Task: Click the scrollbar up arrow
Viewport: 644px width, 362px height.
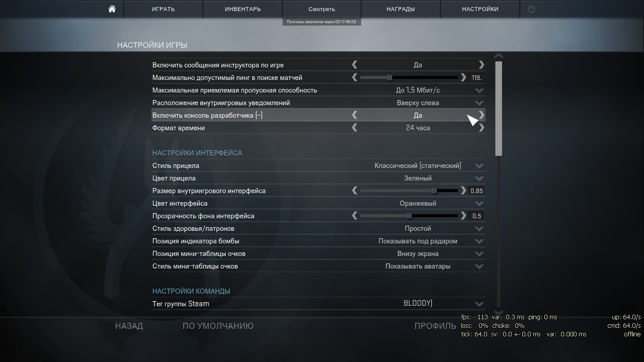Action: [499, 56]
